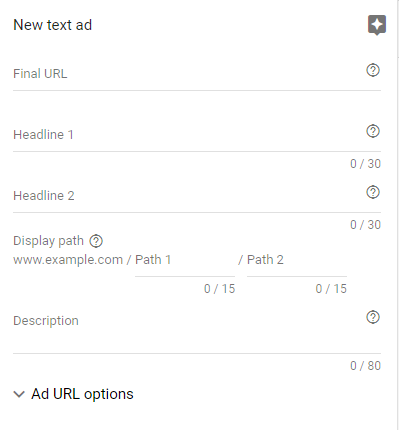The width and height of the screenshot is (399, 430).
Task: Click the Display path label
Action: pyautogui.click(x=48, y=241)
